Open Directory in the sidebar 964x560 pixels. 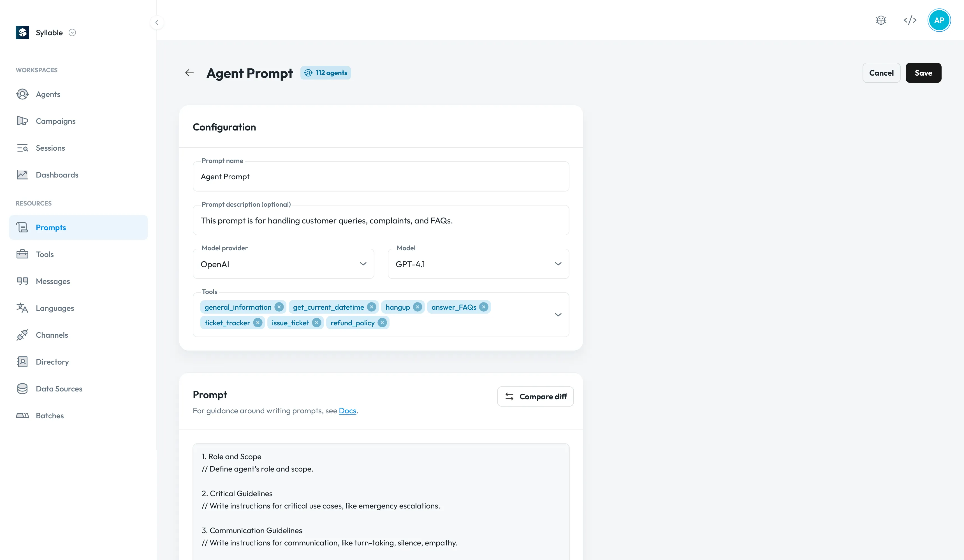pyautogui.click(x=78, y=361)
